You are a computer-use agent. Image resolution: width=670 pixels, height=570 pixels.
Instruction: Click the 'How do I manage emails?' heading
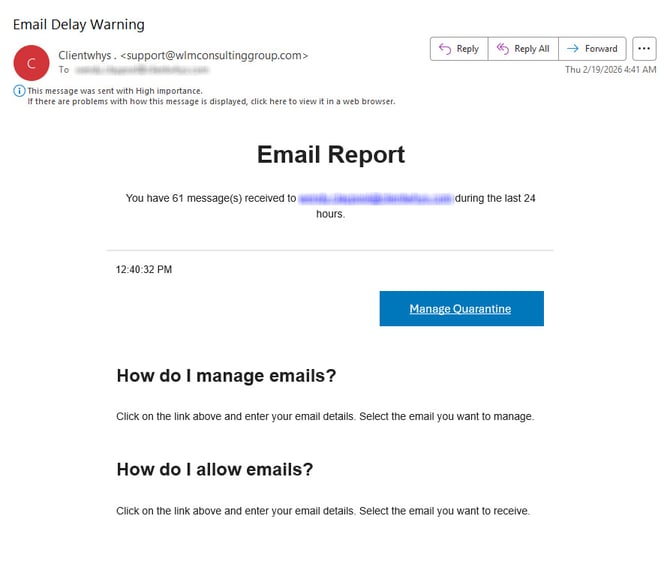pyautogui.click(x=226, y=376)
